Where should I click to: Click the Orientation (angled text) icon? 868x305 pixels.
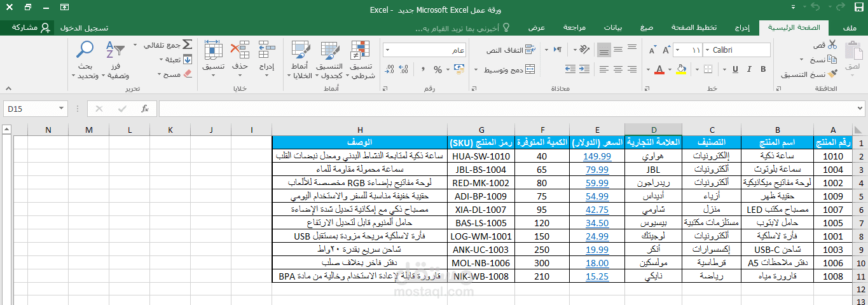pyautogui.click(x=584, y=50)
